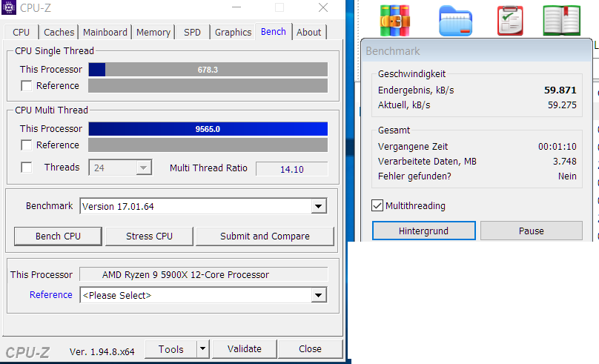This screenshot has width=599, height=364.
Task: Click the Endergebnis value 59.871
Action: point(560,90)
